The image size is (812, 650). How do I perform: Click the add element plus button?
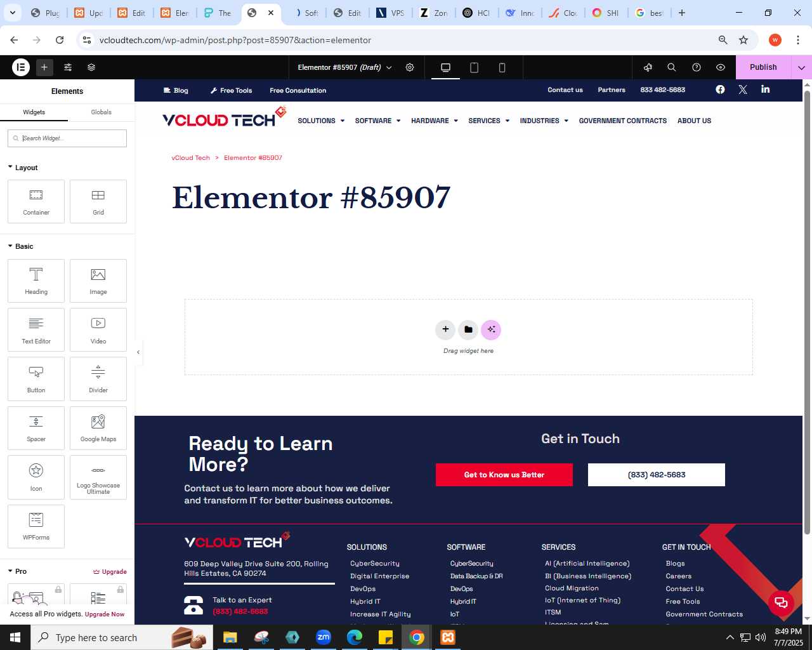44,67
